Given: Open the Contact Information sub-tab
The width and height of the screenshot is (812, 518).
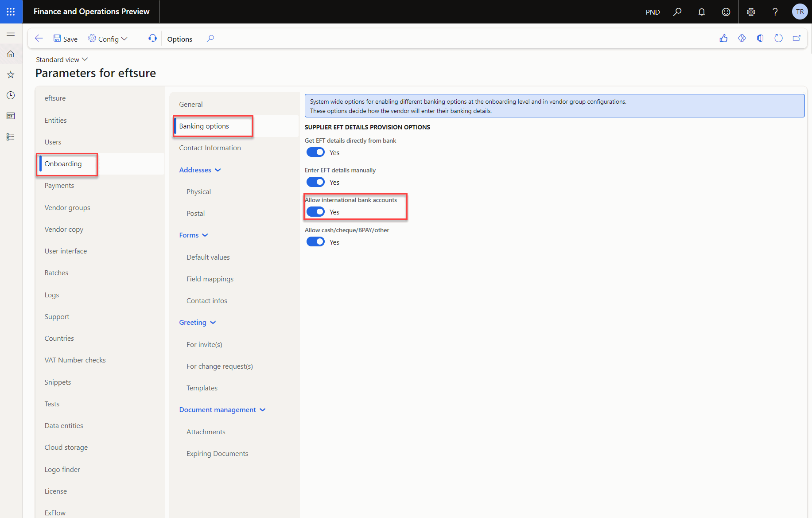Looking at the screenshot, I should [235, 148].
